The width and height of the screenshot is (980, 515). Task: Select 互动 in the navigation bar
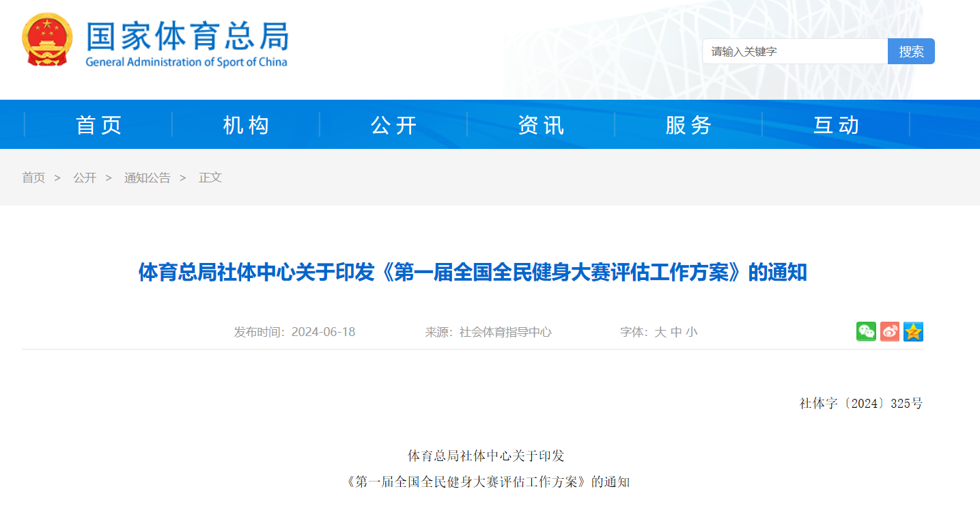tap(836, 125)
